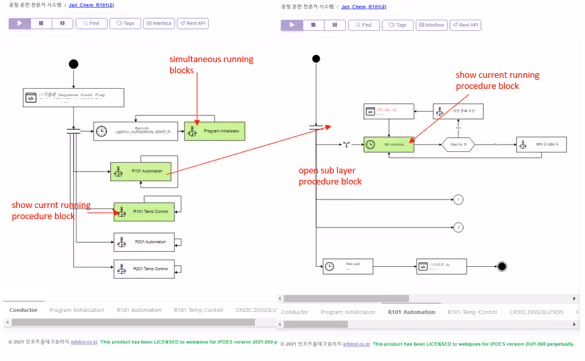
Task: Select the procedure icon on Program Initializatic block
Action: (x=192, y=131)
